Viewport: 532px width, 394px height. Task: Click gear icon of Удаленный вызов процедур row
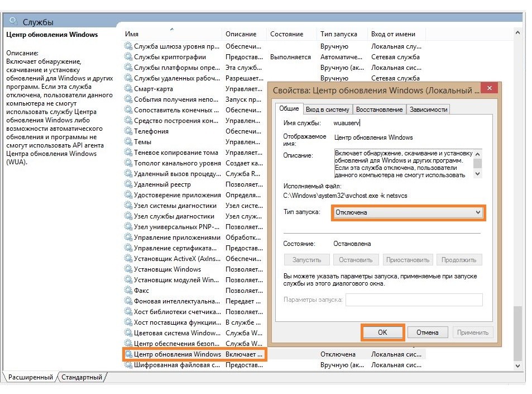pyautogui.click(x=128, y=174)
